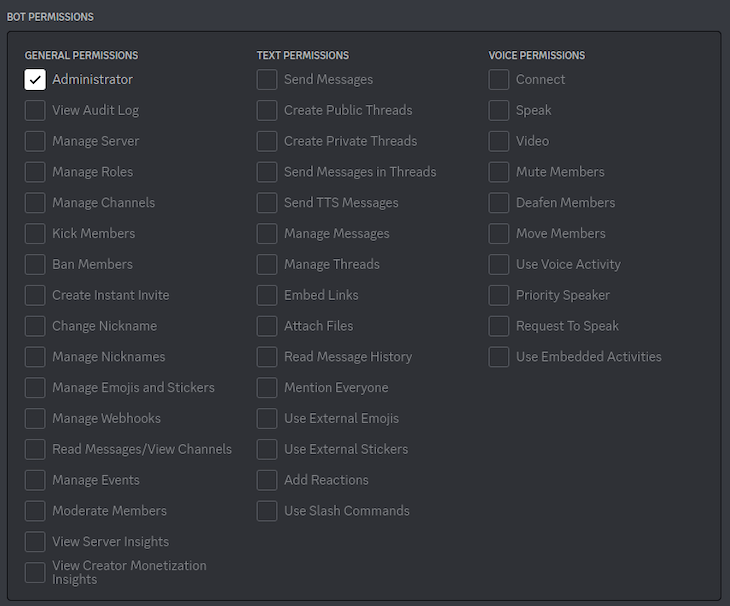730x606 pixels.
Task: Enable the View Audit Log checkbox
Action: pyautogui.click(x=35, y=110)
